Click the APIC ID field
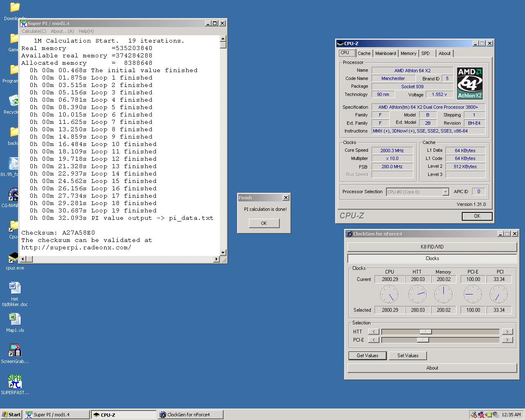Viewport: 525px width, 420px height. [x=478, y=192]
